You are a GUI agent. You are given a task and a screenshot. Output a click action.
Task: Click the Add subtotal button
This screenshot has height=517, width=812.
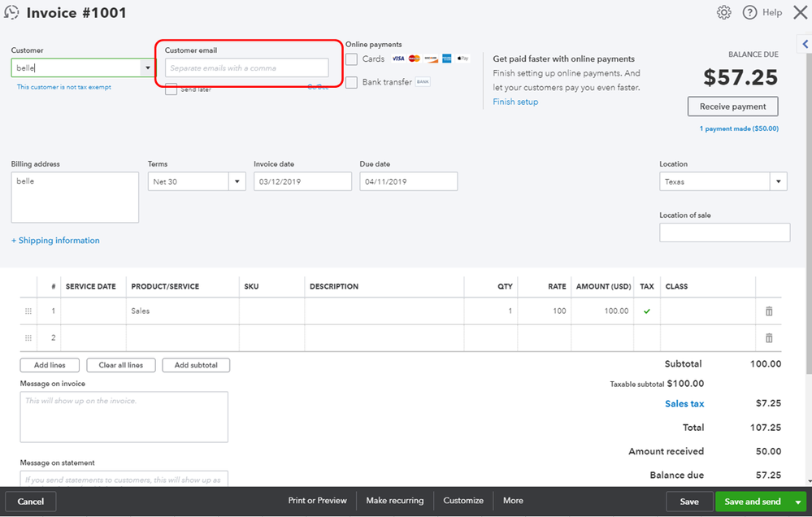[196, 365]
